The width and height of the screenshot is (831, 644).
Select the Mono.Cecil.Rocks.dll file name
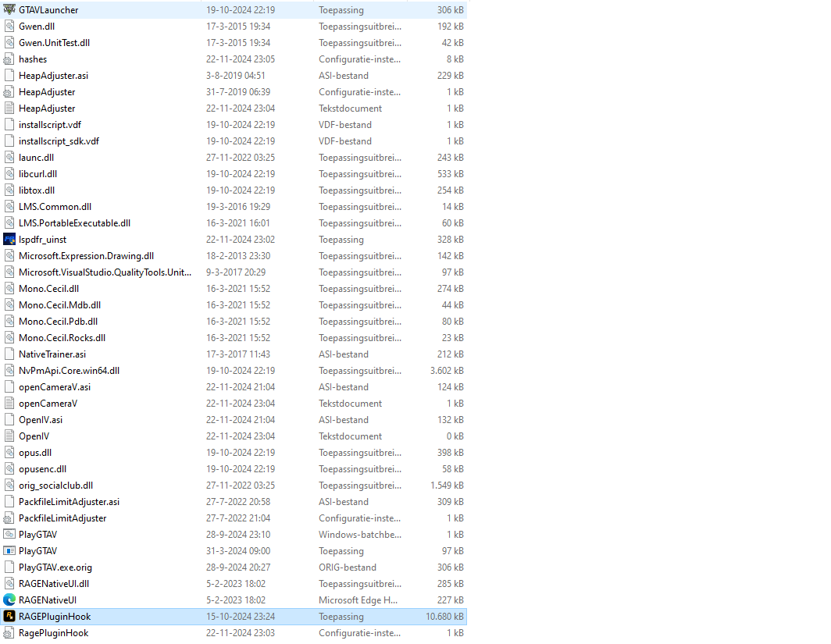coord(62,338)
